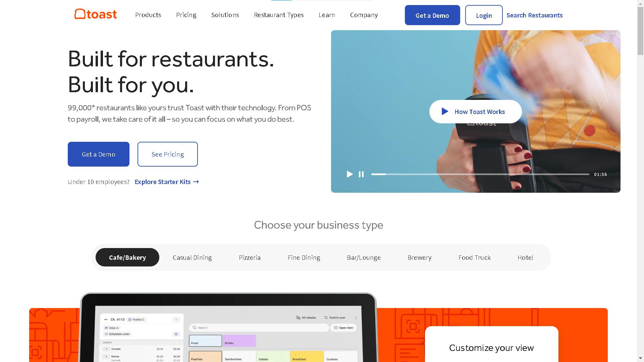Select the Brewery business type toggle
This screenshot has width=644, height=362.
coord(419,257)
